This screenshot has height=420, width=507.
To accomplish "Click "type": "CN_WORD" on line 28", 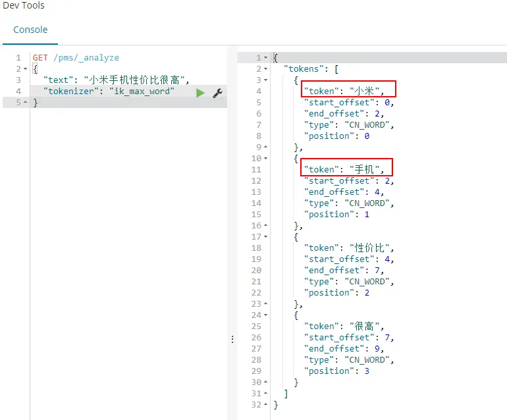I will [349, 360].
